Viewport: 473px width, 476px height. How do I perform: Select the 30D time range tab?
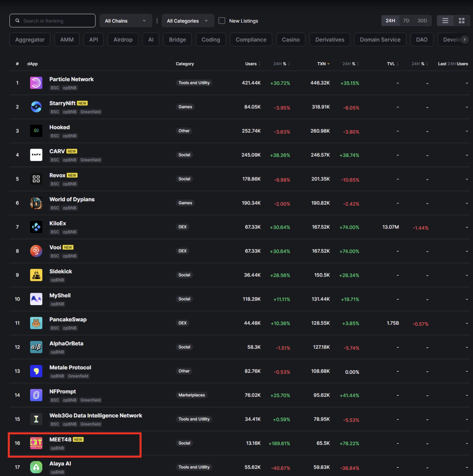tap(422, 21)
